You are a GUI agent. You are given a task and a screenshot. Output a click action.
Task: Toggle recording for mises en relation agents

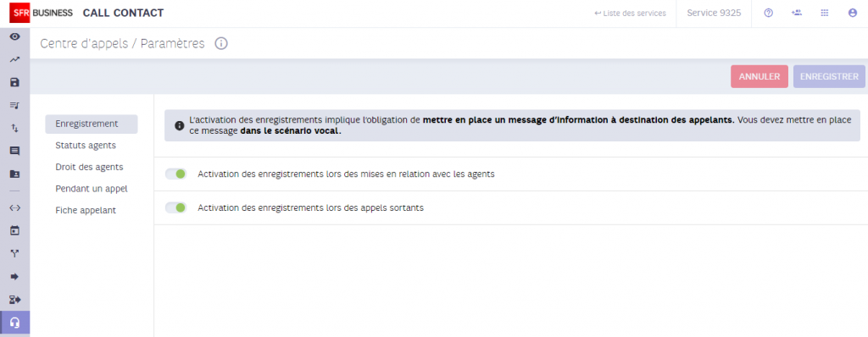pyautogui.click(x=176, y=174)
